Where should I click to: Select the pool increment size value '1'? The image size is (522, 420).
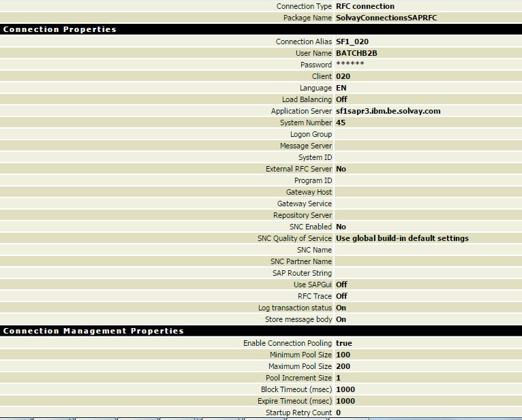click(x=338, y=378)
